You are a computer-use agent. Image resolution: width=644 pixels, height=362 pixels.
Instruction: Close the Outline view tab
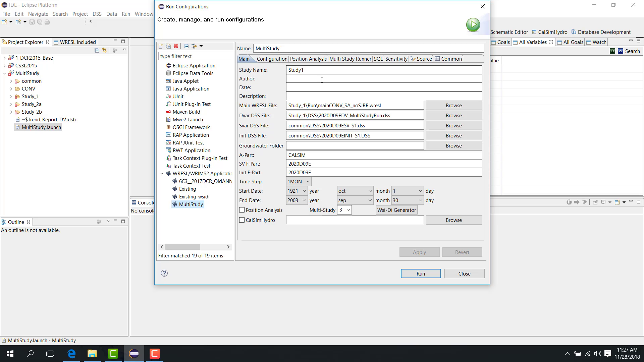(29, 222)
